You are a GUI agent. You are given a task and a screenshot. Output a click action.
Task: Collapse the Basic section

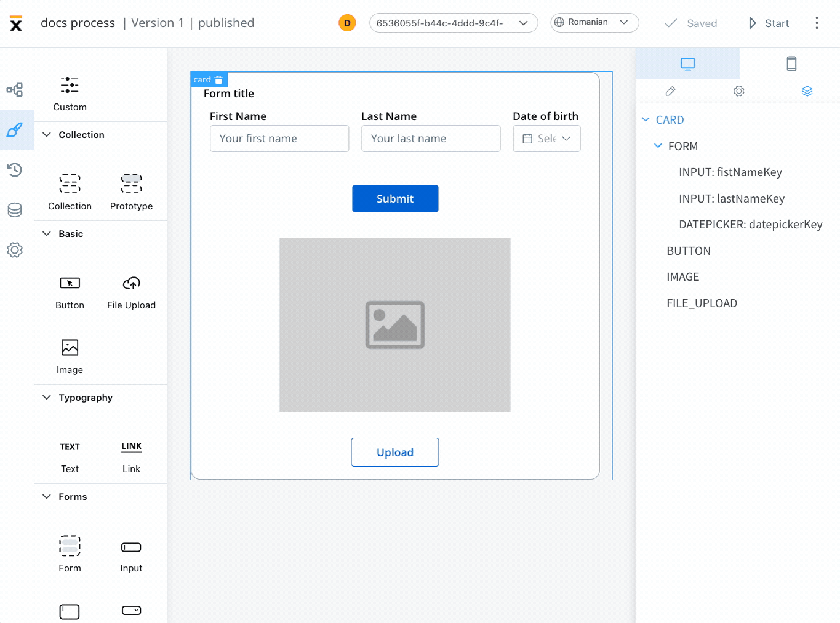coord(47,233)
